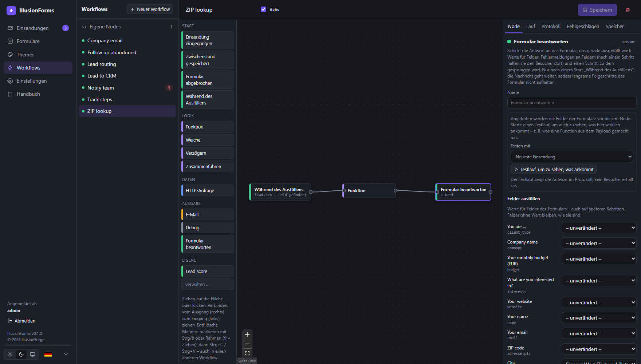The height and width of the screenshot is (364, 641).
Task: Select the Notify team workflow
Action: [127, 88]
